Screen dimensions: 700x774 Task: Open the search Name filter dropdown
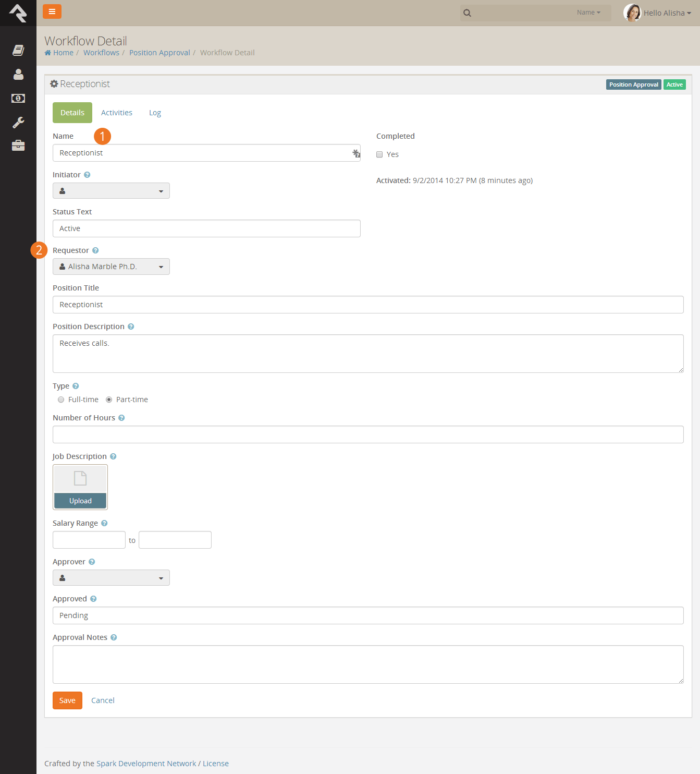click(588, 13)
